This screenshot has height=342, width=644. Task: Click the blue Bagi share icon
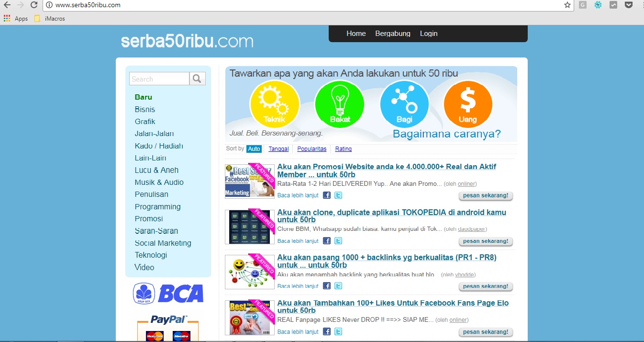coord(404,104)
